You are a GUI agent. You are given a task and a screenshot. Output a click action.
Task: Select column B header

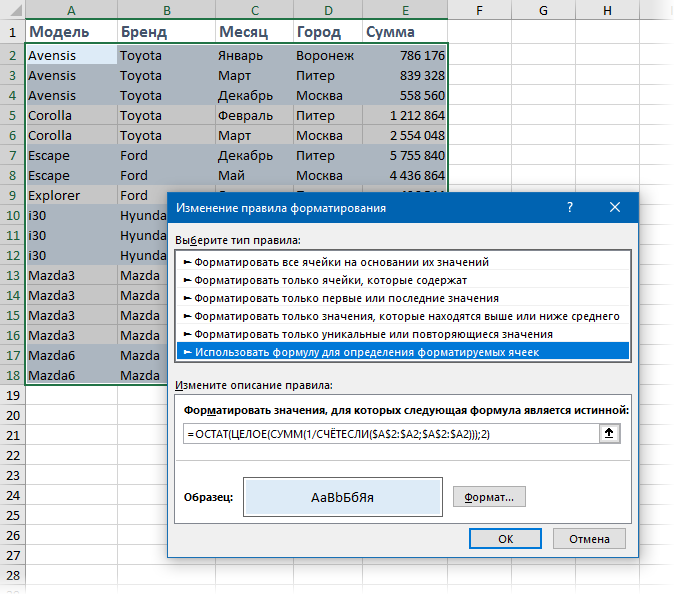coord(167,9)
